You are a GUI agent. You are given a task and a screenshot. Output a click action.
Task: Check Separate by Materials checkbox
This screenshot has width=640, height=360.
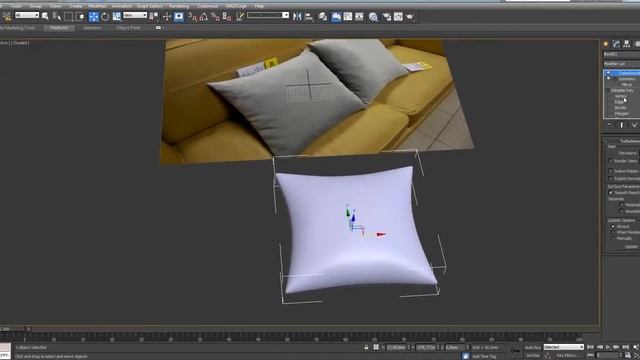click(621, 204)
